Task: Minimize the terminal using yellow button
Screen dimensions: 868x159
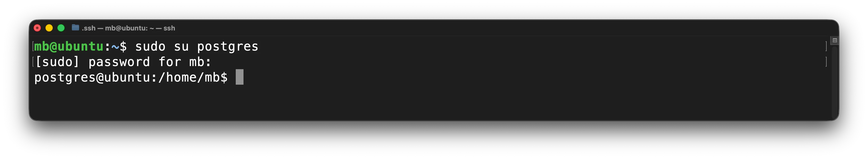Action: coord(49,28)
